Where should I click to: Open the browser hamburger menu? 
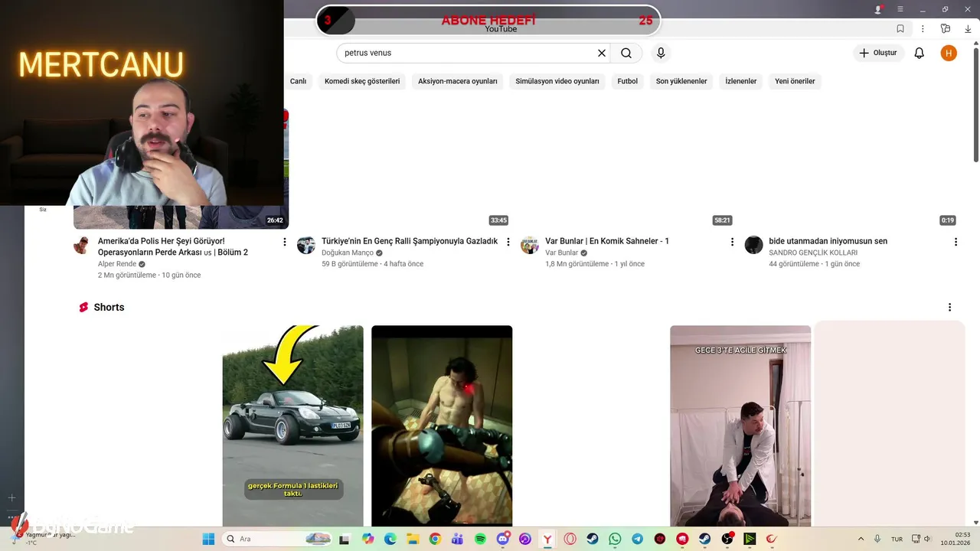pyautogui.click(x=900, y=9)
